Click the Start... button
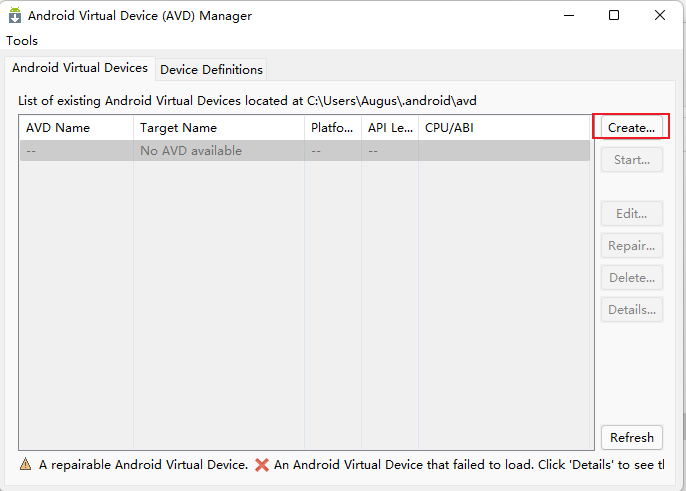 point(631,160)
